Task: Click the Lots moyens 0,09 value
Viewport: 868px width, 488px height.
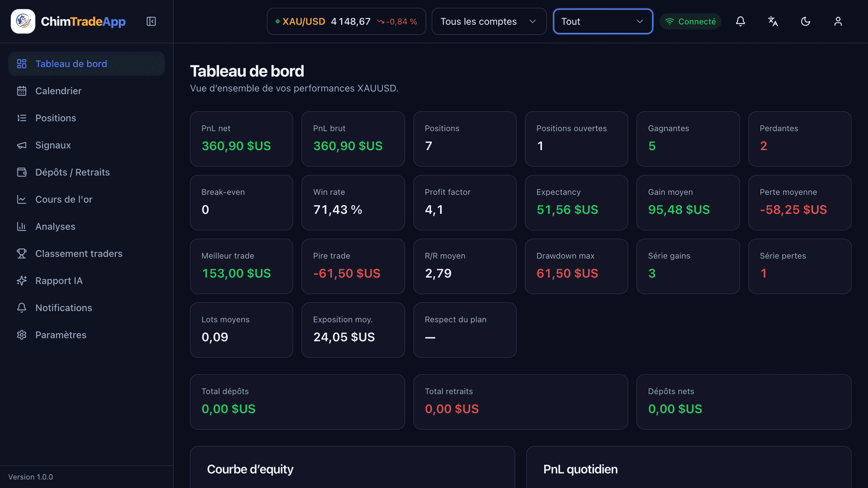Action: tap(215, 337)
